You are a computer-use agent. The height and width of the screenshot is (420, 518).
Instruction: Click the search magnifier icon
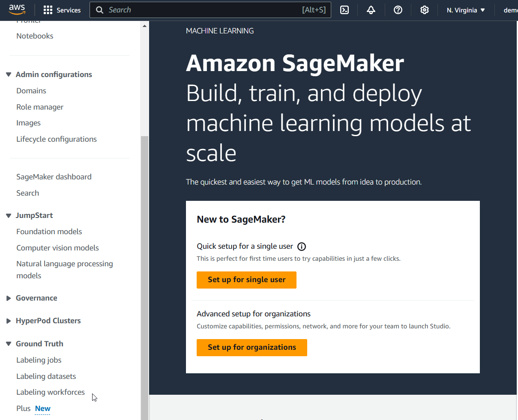tap(99, 10)
